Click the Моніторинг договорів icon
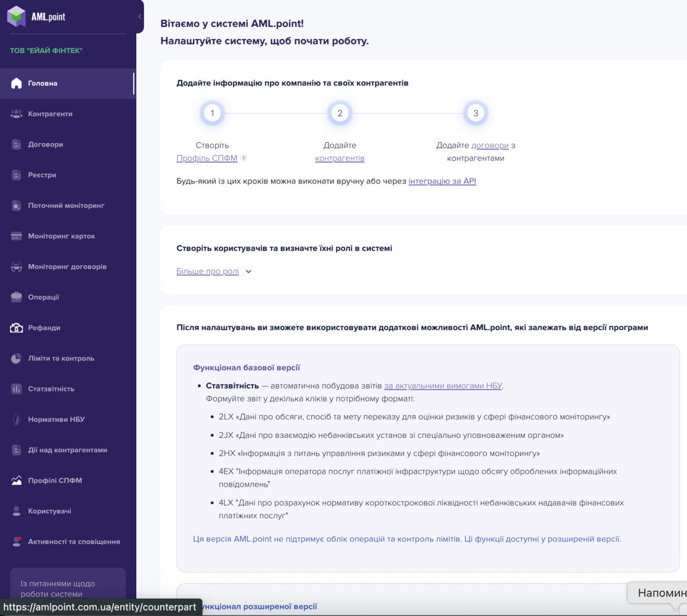Image resolution: width=687 pixels, height=616 pixels. click(17, 267)
